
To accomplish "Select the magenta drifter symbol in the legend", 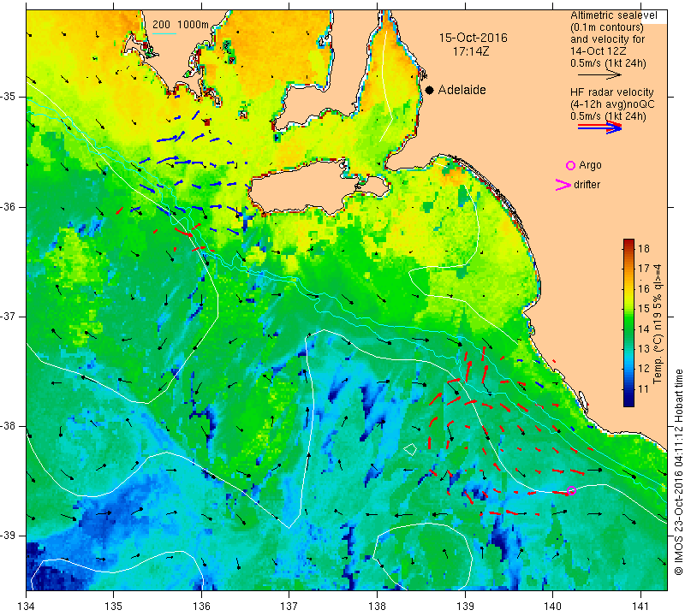I will click(x=563, y=185).
